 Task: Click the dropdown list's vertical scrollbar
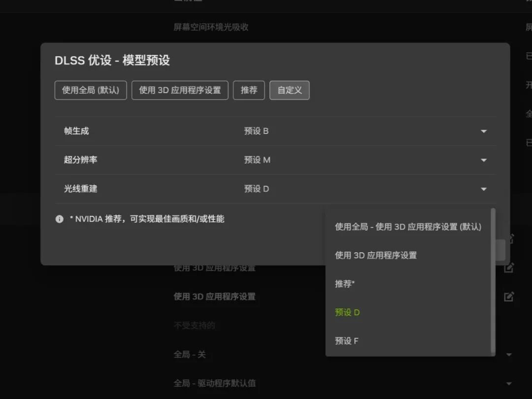(x=493, y=281)
